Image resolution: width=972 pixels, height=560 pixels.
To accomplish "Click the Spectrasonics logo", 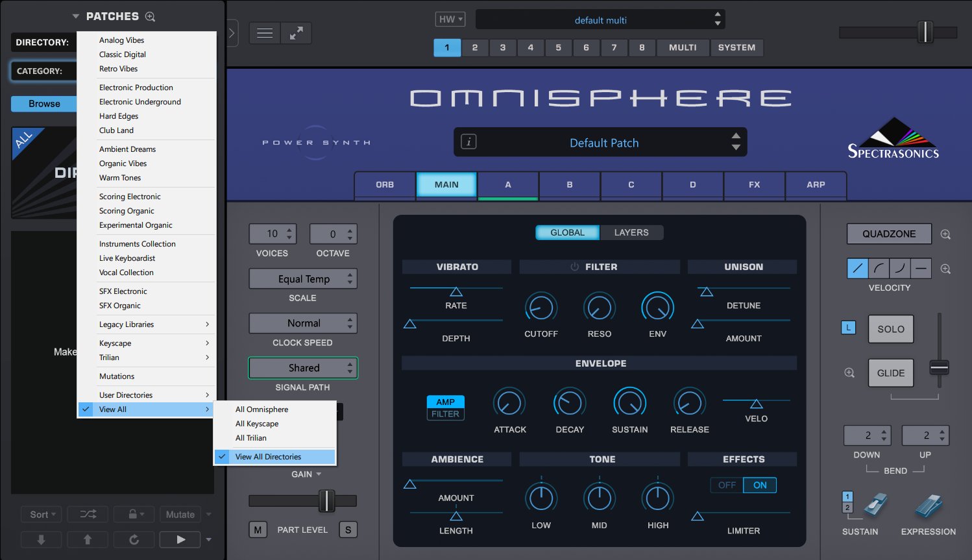I will [893, 138].
